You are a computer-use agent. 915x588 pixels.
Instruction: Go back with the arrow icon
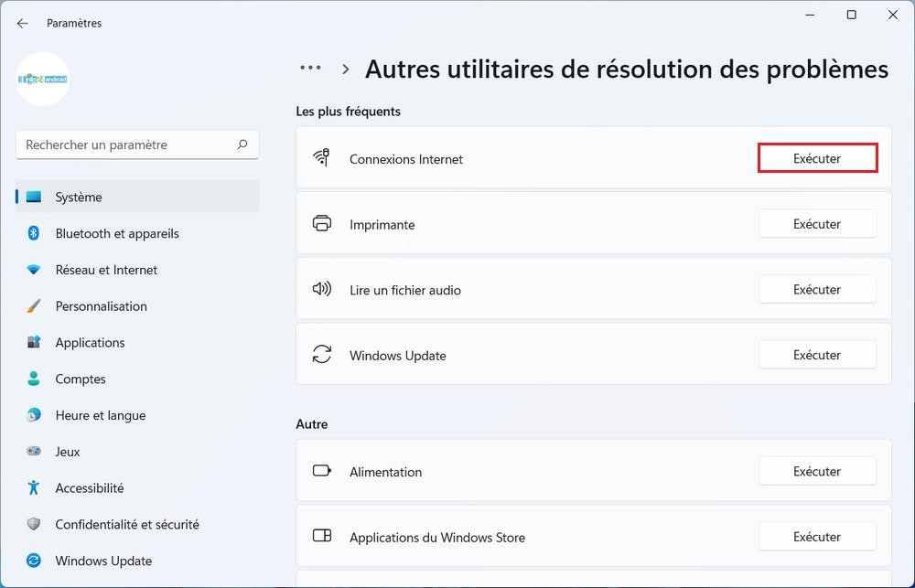(x=22, y=24)
